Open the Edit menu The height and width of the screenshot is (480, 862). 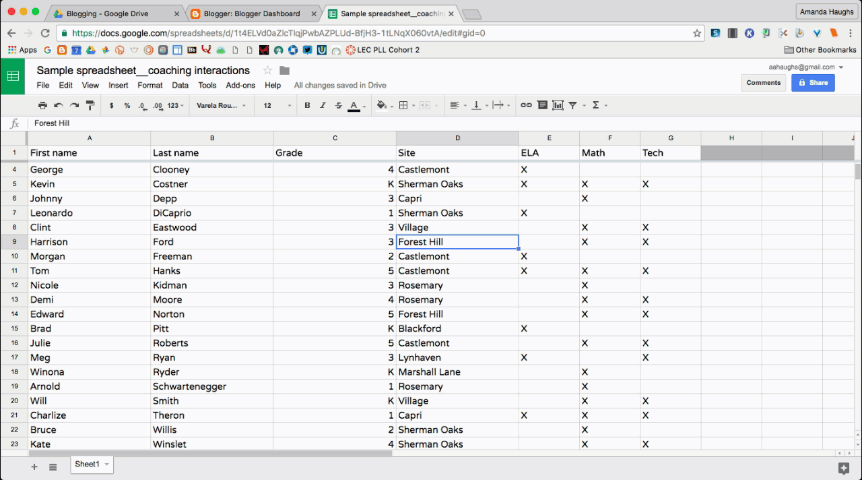(65, 85)
